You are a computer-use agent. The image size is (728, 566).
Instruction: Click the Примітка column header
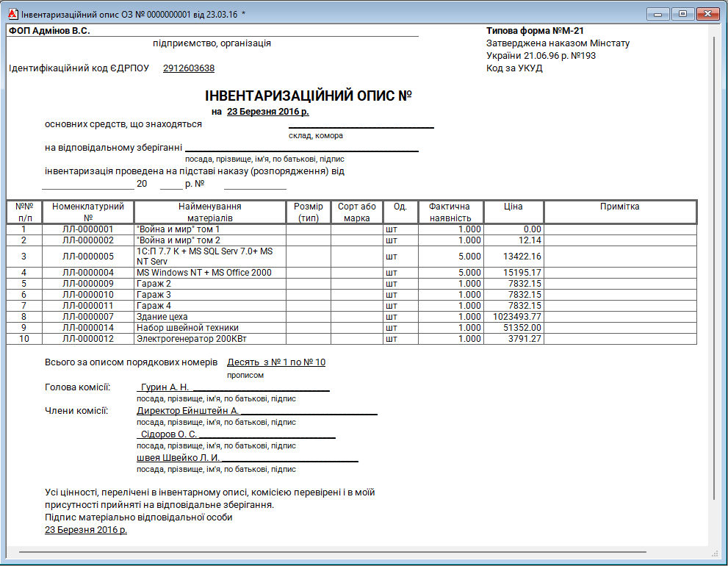point(619,207)
